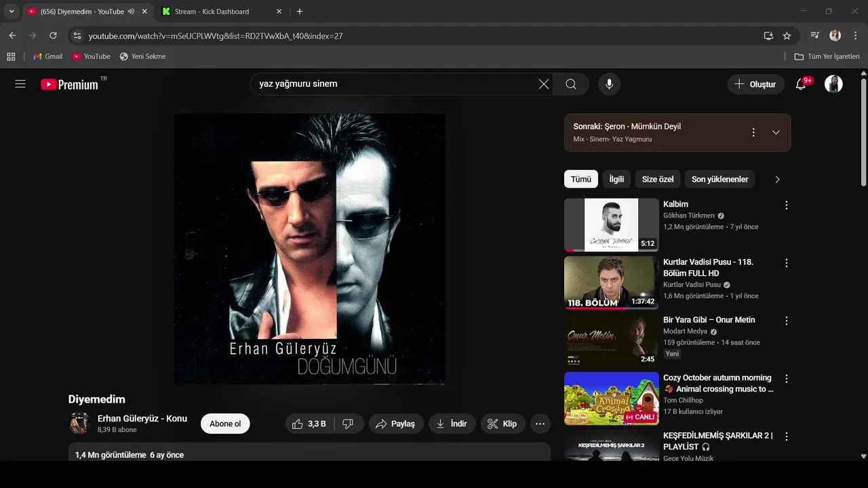Clear the search box with X icon
Screen dimensions: 868x488
(544, 84)
